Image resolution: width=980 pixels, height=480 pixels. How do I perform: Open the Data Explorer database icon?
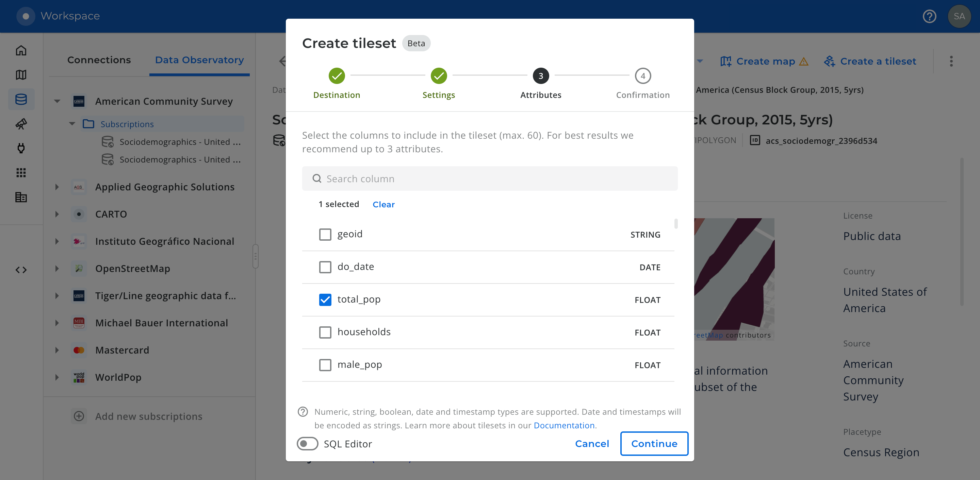click(x=21, y=99)
